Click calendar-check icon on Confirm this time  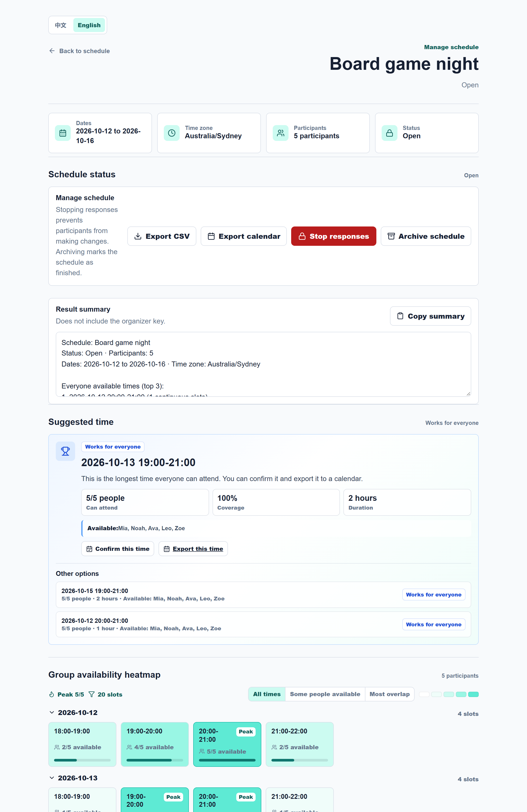(89, 549)
